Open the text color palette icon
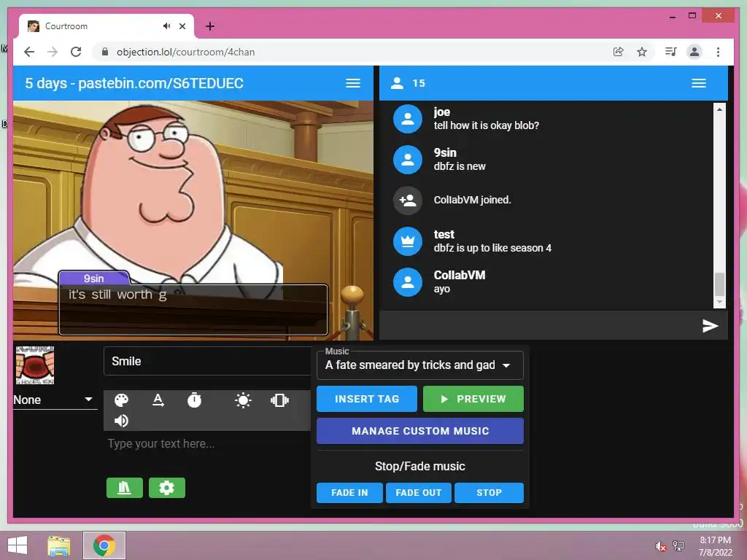747x560 pixels. tap(121, 400)
